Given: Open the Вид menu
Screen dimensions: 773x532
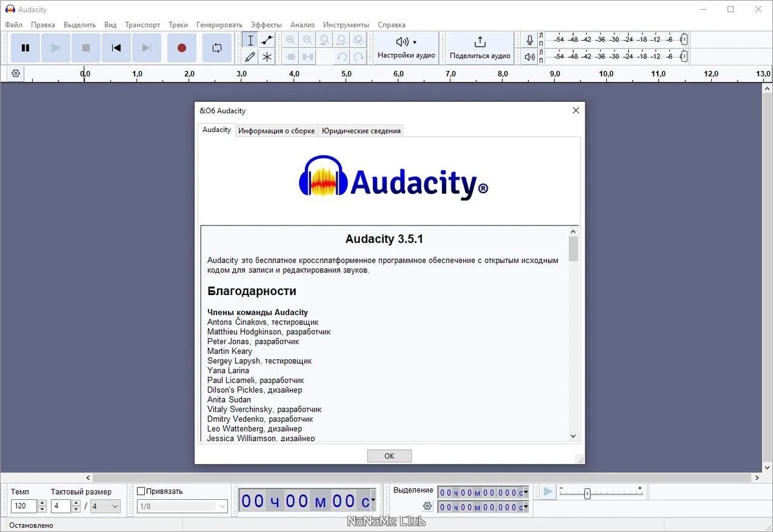Looking at the screenshot, I should click(x=110, y=24).
